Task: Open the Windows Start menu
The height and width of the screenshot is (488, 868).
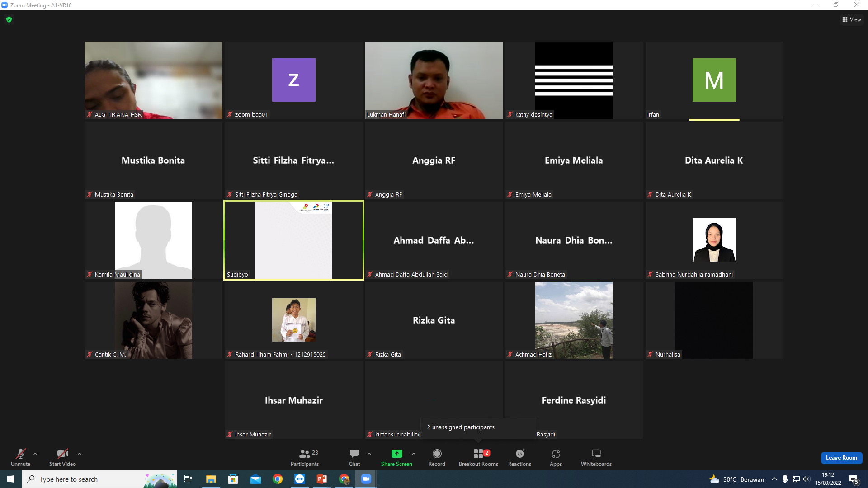Action: click(x=11, y=479)
